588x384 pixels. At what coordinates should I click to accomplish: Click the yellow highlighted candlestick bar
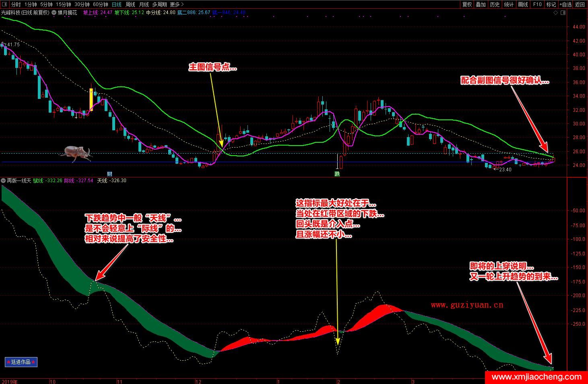pyautogui.click(x=91, y=99)
